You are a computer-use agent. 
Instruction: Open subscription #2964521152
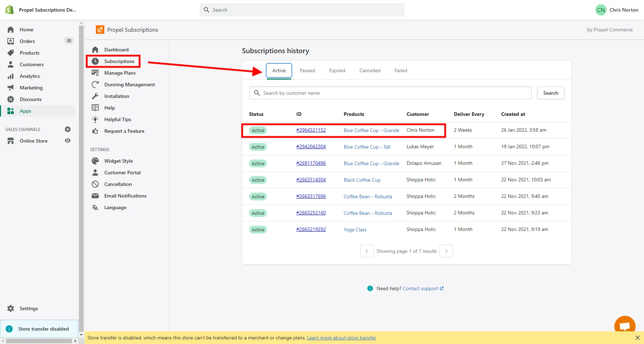point(311,130)
